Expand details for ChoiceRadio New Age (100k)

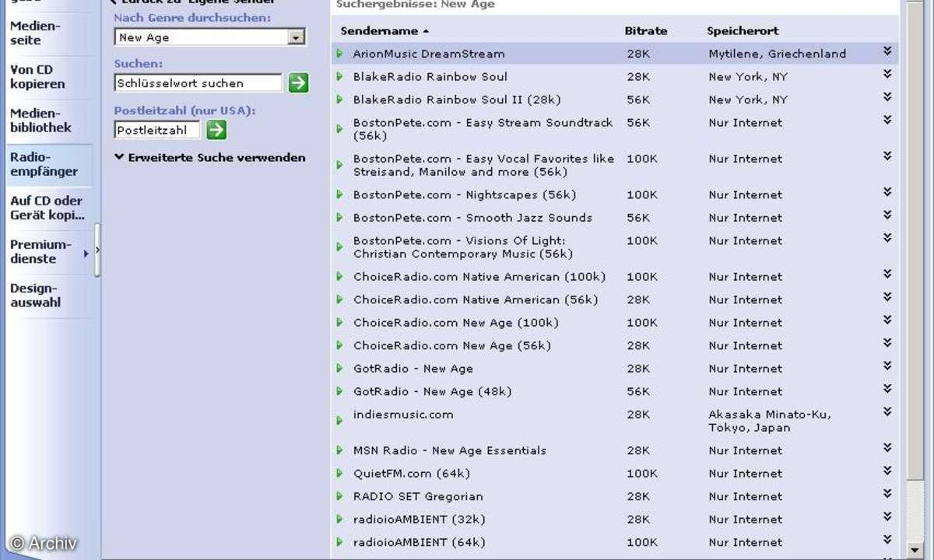pos(887,320)
